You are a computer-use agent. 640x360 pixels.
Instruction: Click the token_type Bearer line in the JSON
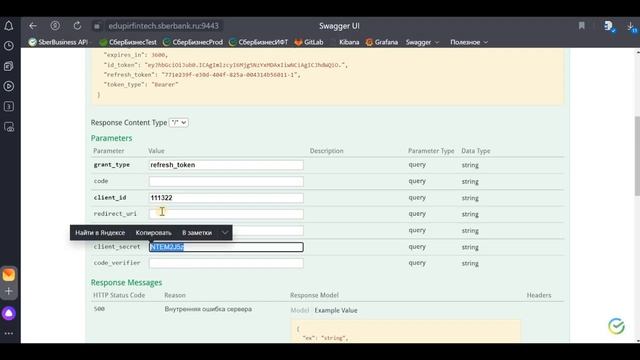[x=141, y=84]
